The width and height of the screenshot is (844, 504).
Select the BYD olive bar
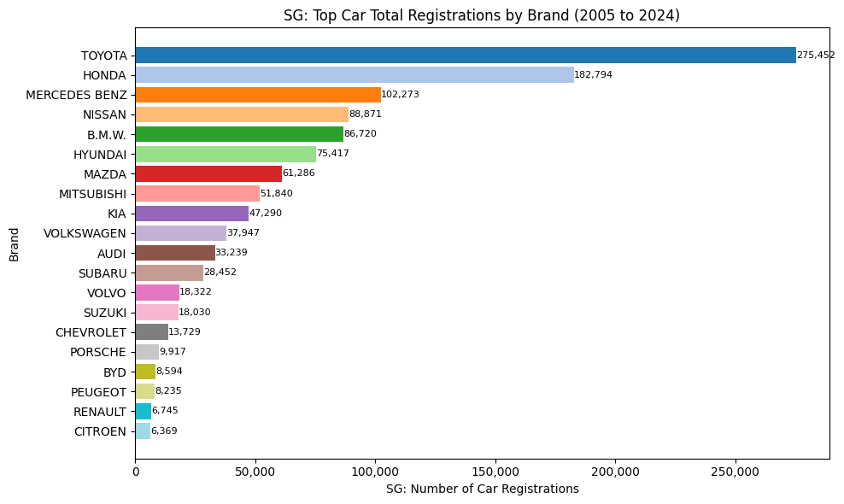point(146,372)
